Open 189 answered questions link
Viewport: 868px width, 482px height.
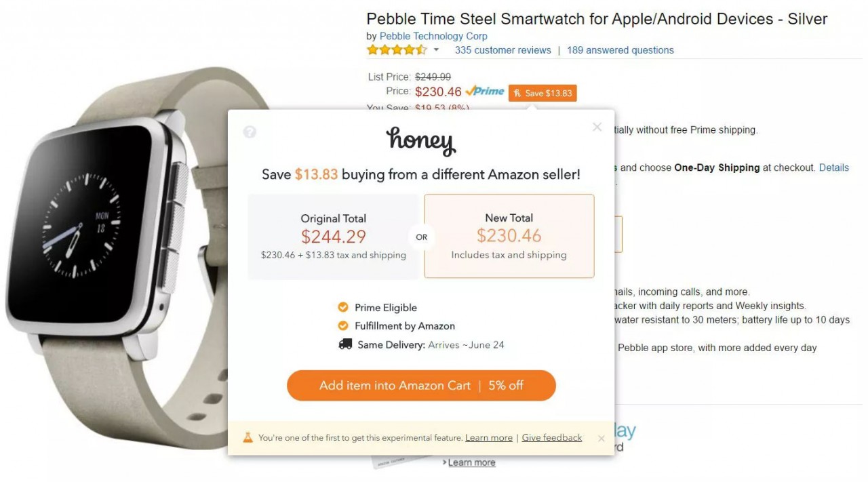(620, 50)
